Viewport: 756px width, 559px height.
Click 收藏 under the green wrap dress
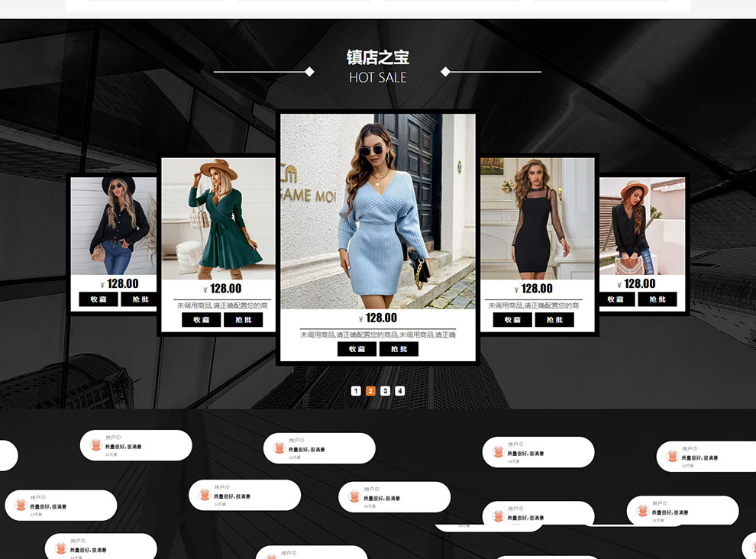pyautogui.click(x=201, y=320)
